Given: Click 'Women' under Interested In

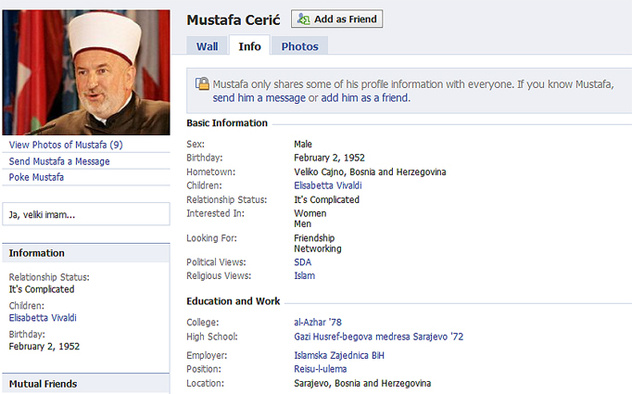Looking at the screenshot, I should click(x=310, y=213).
